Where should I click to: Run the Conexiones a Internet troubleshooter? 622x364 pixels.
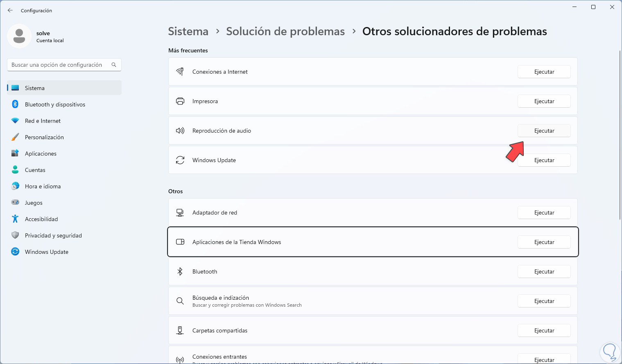544,72
